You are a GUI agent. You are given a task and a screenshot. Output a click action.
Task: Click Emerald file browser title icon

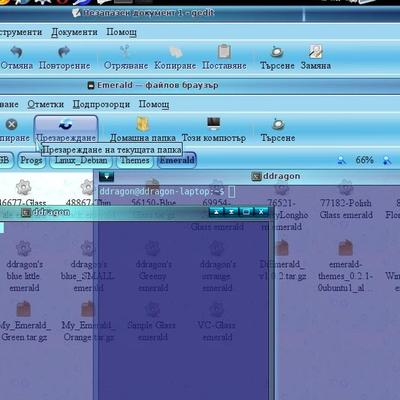click(x=91, y=86)
